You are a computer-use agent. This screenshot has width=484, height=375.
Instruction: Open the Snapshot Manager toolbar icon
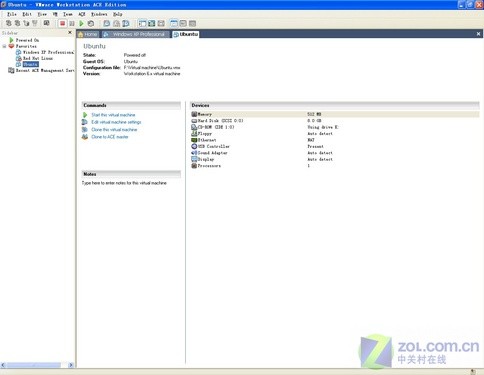click(x=126, y=23)
